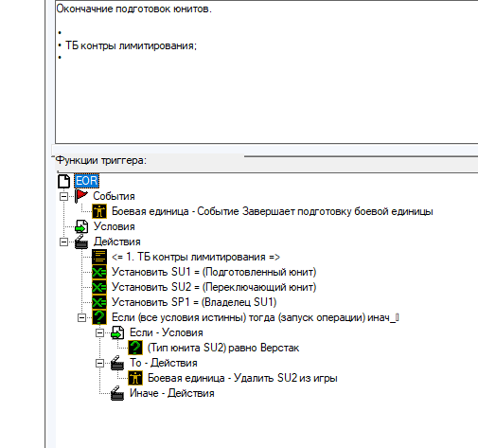Click the ТБ контры лимитирования; comment line

131,45
